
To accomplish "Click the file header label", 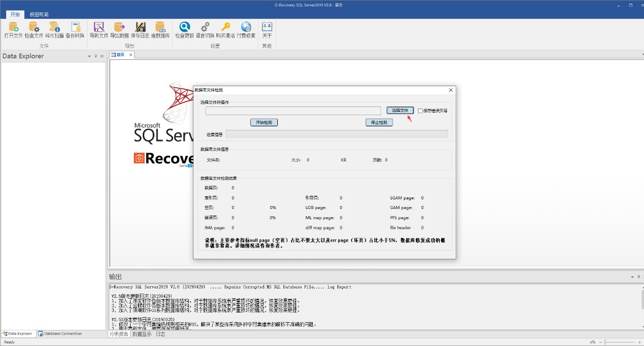I will coord(400,228).
